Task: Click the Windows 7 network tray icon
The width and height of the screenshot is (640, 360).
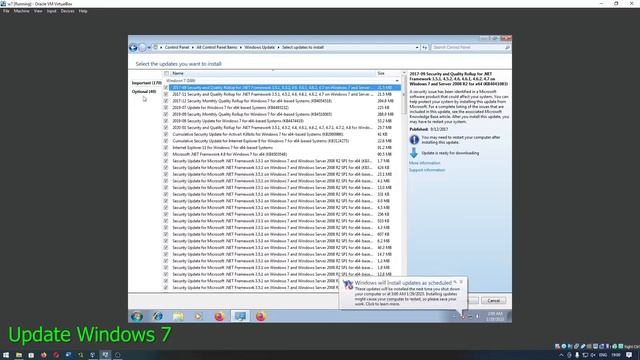Action: point(470,316)
